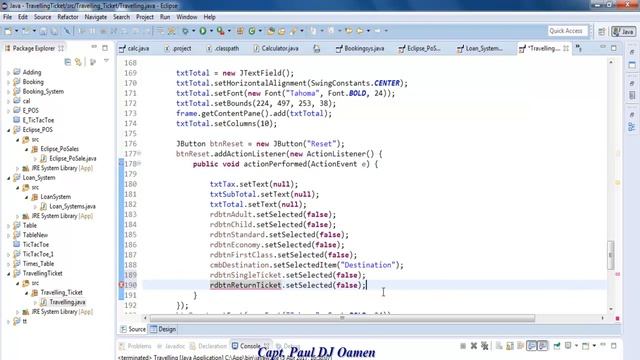Click the Run External Tools icon
640x360 pixels.
coord(220,31)
